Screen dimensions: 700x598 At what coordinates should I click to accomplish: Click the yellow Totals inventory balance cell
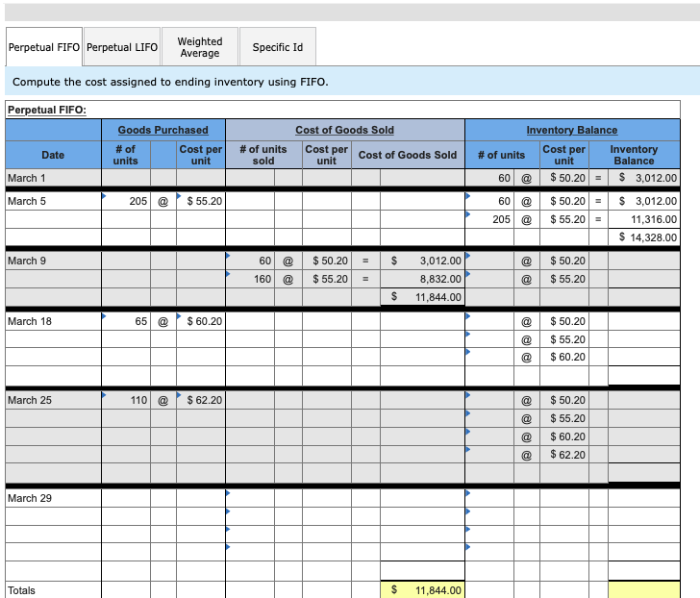tap(644, 590)
